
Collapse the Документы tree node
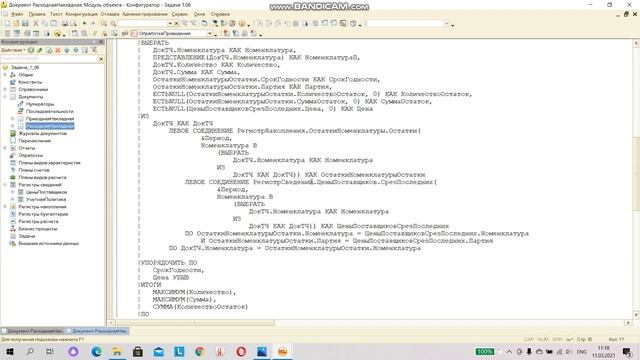[x=5, y=97]
